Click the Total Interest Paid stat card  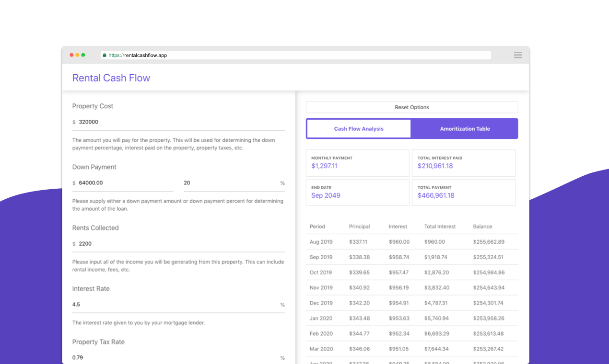point(463,163)
